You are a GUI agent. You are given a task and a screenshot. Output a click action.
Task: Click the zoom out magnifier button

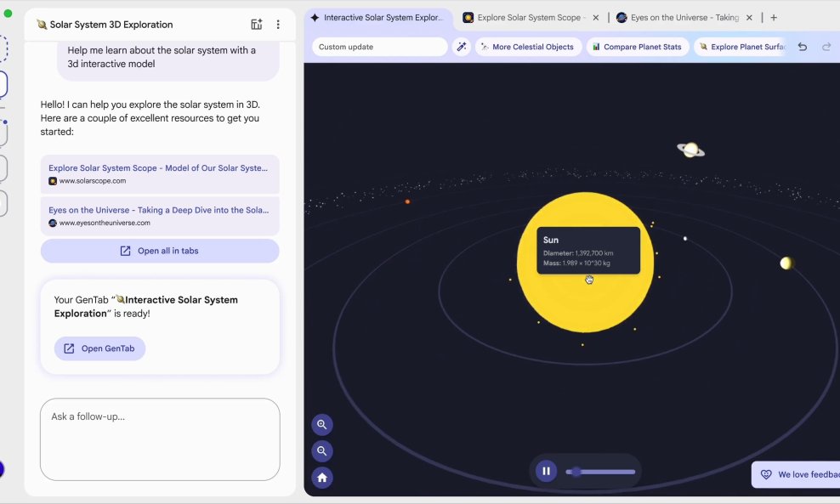(322, 451)
